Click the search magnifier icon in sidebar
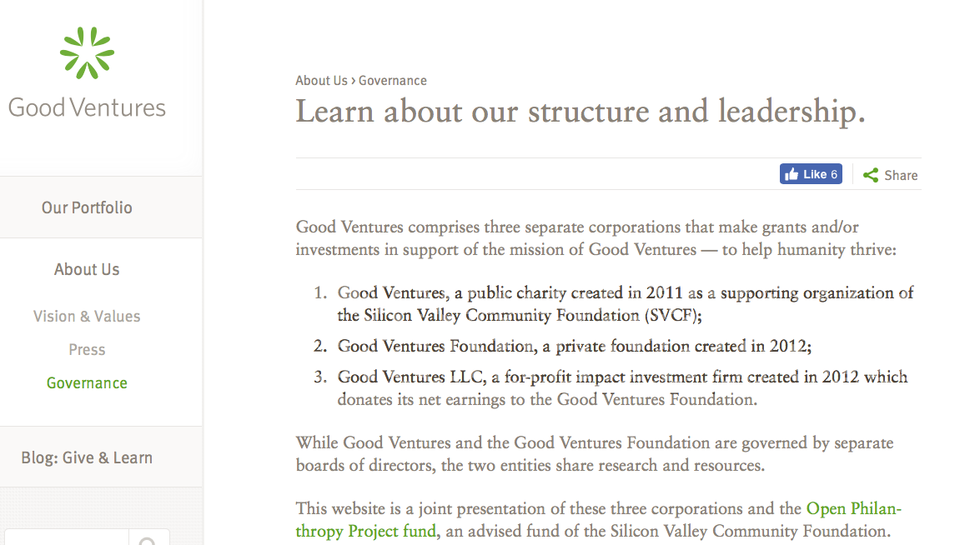980x545 pixels. (148, 540)
